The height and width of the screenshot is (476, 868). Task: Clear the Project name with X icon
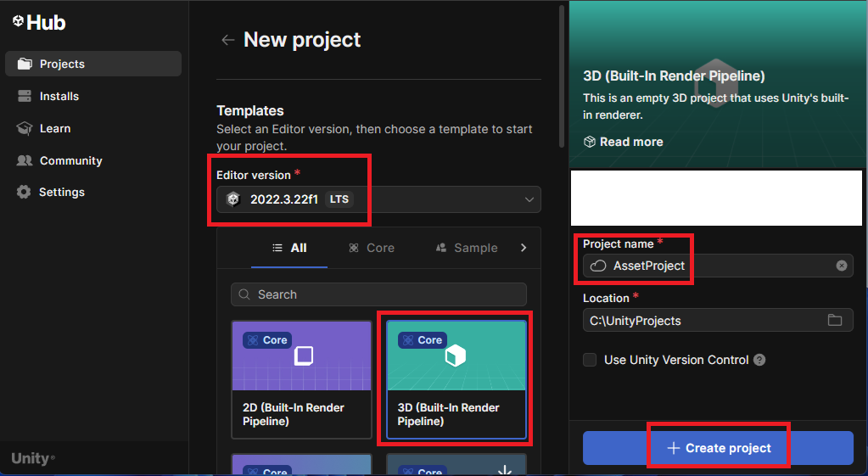tap(842, 266)
